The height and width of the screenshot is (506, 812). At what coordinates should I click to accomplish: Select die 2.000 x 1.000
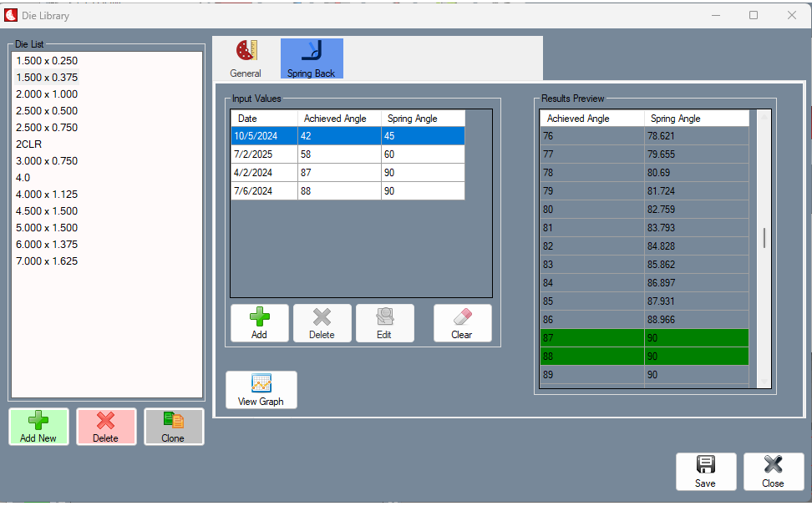tap(47, 94)
